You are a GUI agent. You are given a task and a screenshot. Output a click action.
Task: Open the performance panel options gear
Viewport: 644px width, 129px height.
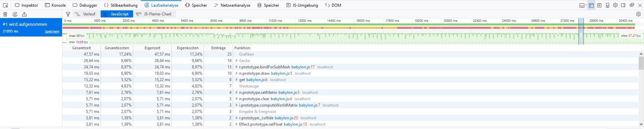point(638,14)
